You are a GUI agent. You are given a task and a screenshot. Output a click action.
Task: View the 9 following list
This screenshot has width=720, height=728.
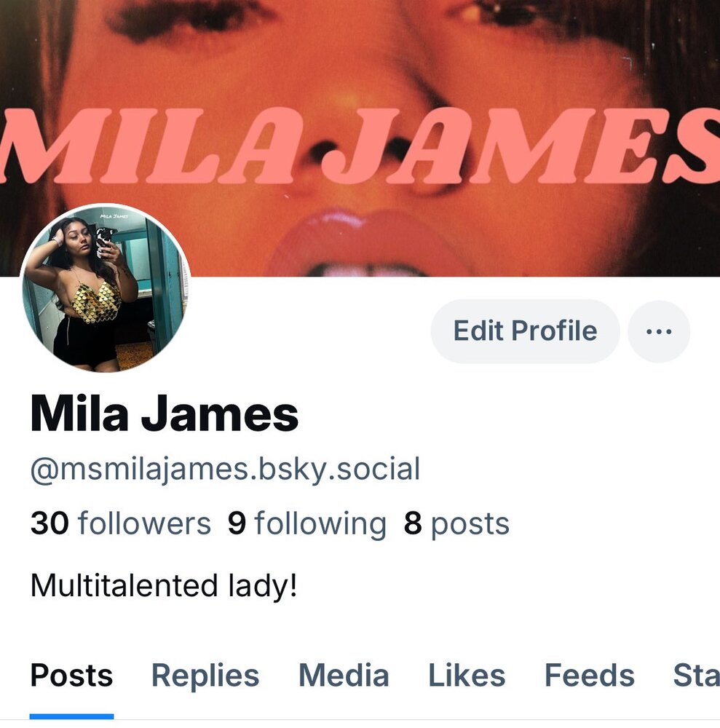(306, 523)
